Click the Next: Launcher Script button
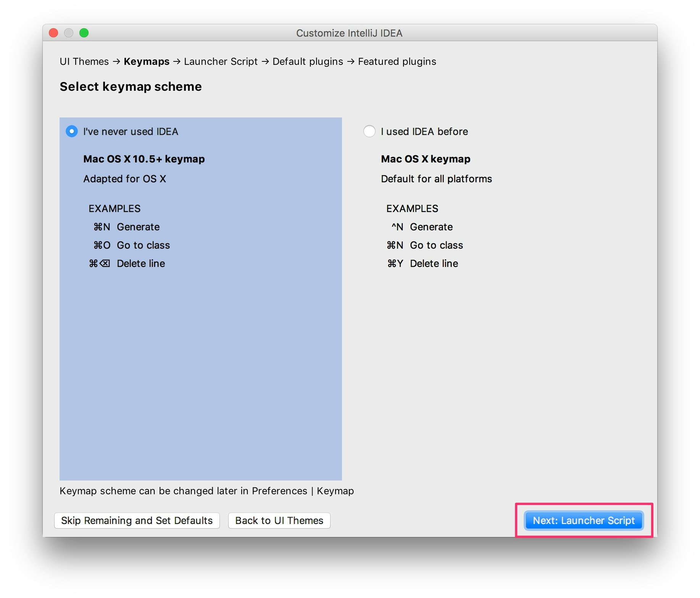This screenshot has height=598, width=700. tap(584, 521)
